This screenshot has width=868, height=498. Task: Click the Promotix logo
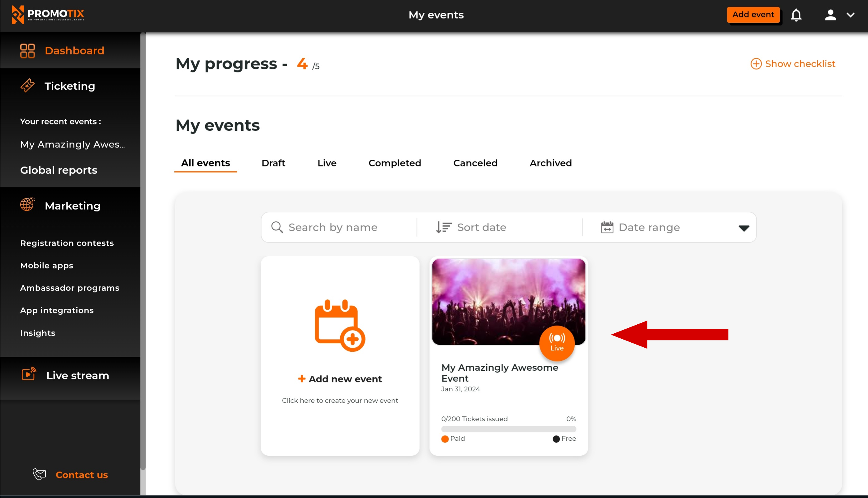[48, 15]
